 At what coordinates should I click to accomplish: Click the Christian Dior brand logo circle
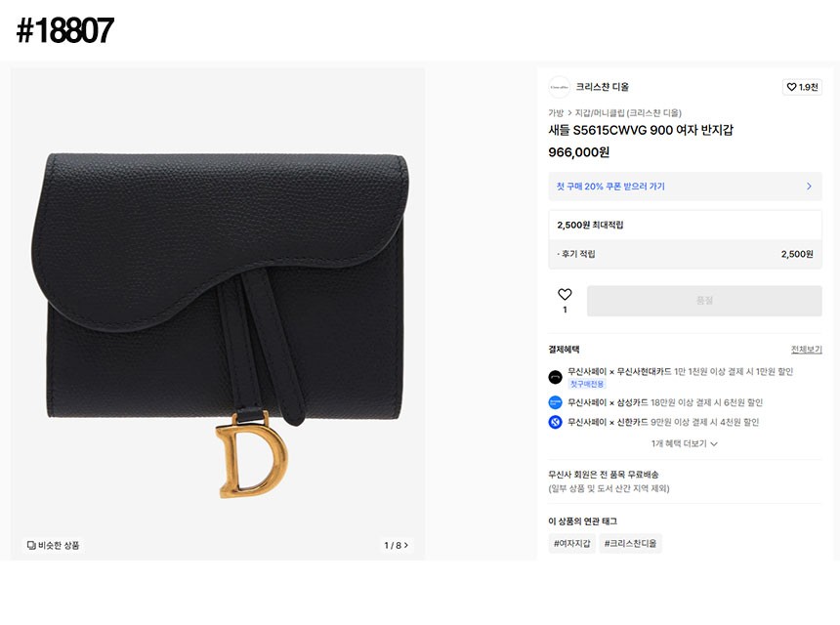(560, 87)
